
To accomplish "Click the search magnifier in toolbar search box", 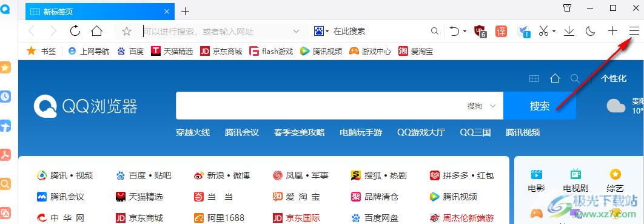I will coord(434,31).
